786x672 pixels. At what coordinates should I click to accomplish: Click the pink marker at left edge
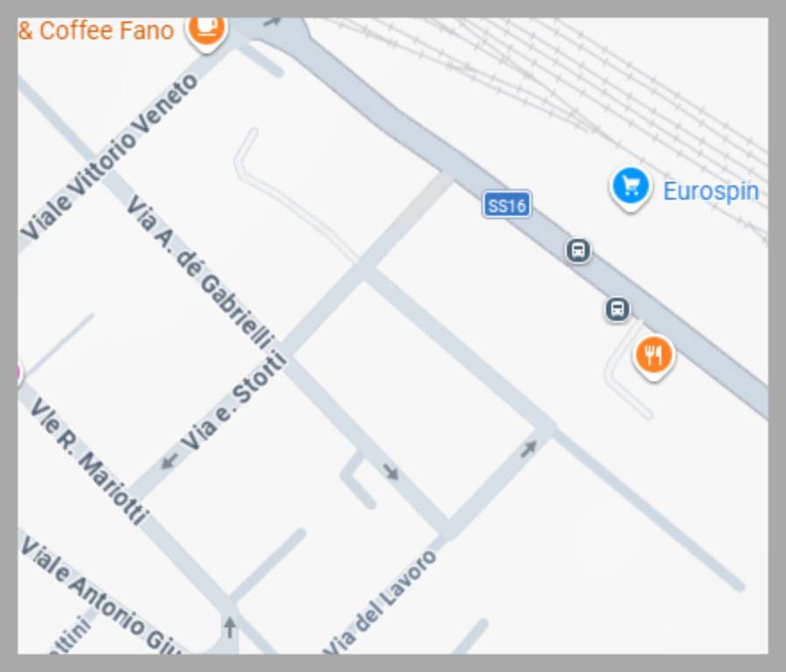[x=19, y=374]
